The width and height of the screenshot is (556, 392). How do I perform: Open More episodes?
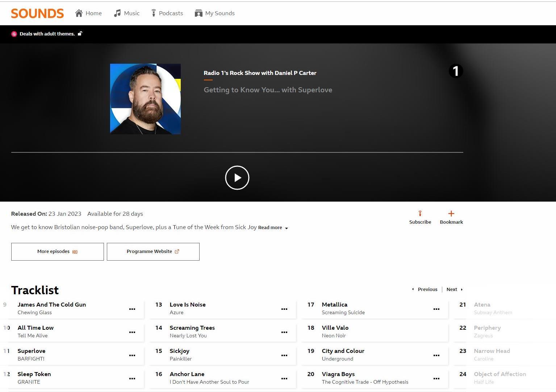tap(58, 252)
